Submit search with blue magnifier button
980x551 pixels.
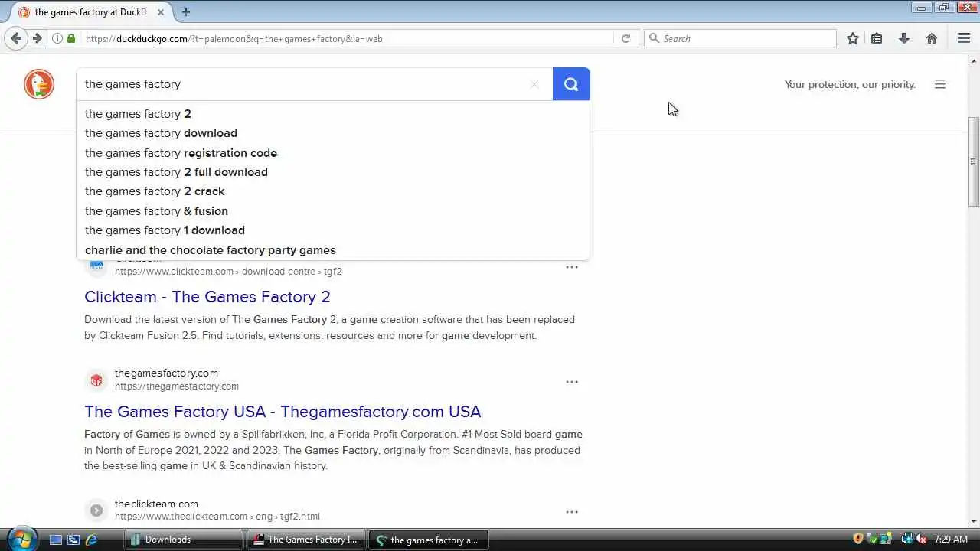click(571, 84)
